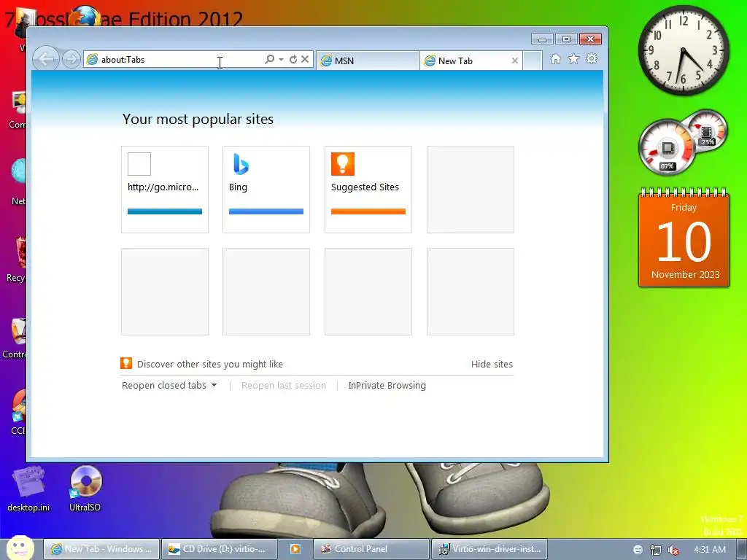Click the muted volume tray icon
The image size is (747, 560).
click(673, 550)
